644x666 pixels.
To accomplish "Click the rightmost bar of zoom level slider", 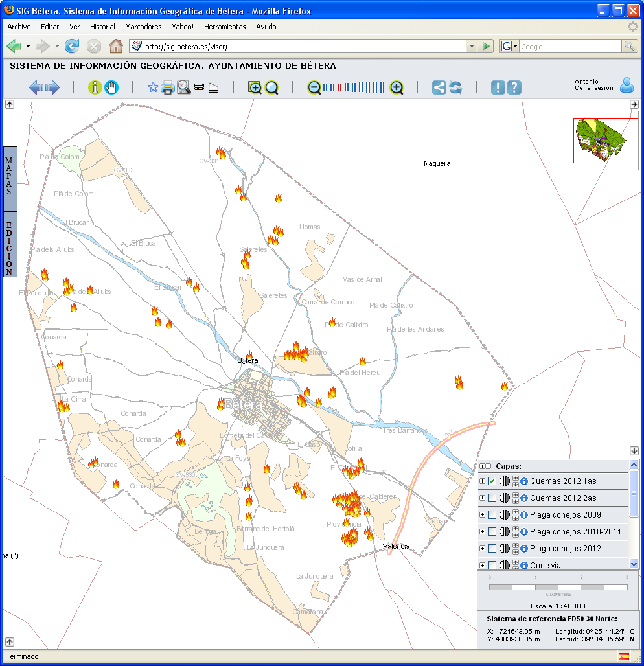I will point(383,87).
